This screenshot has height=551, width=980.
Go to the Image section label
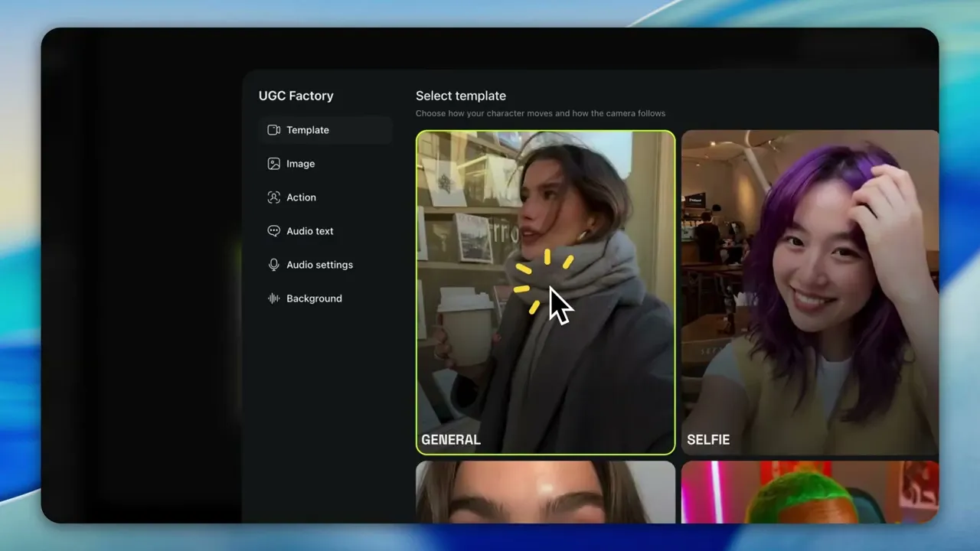(301, 164)
